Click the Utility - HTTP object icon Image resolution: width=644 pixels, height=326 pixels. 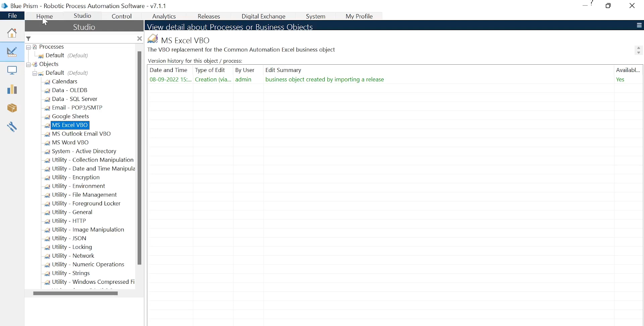coord(47,221)
